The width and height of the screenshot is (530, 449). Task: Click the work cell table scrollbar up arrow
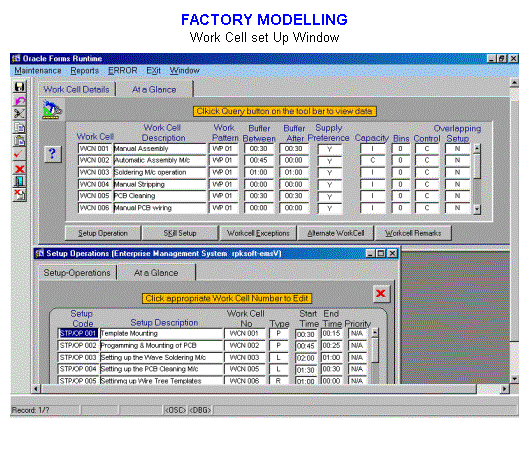[477, 148]
